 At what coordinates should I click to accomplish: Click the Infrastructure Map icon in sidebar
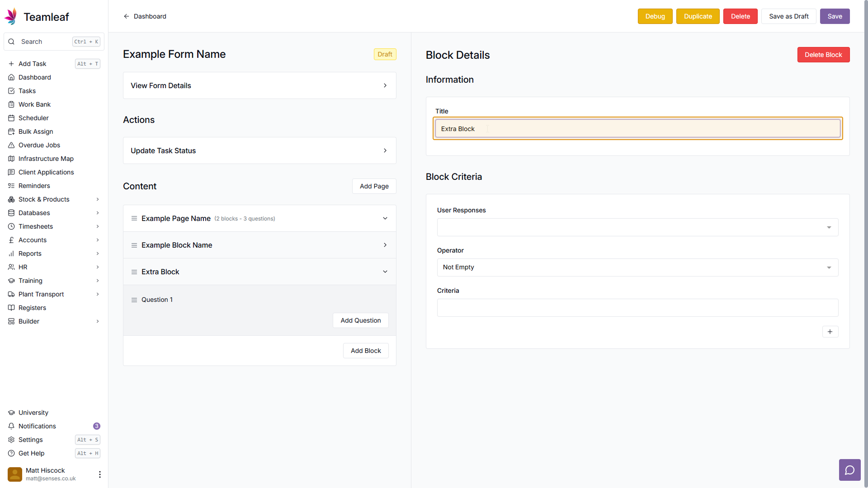[x=11, y=159]
